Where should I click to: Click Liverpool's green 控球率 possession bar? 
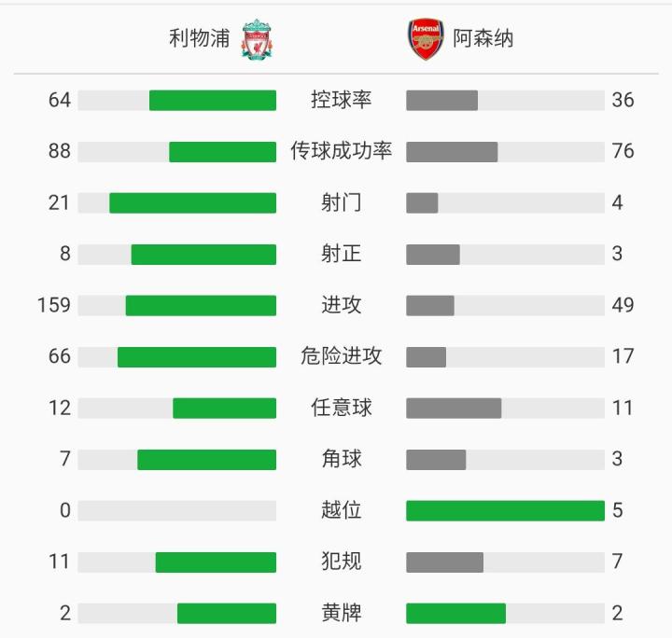point(213,100)
